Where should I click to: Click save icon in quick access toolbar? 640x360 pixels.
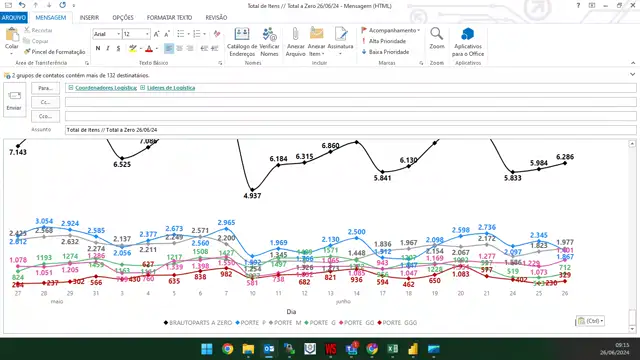(x=8, y=5)
